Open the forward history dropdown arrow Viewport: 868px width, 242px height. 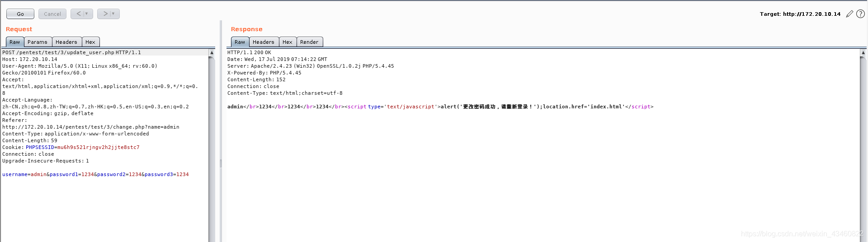coord(113,14)
